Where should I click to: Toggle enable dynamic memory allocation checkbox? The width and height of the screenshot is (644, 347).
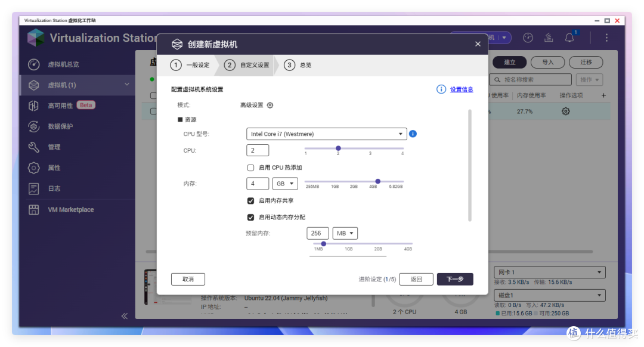point(250,217)
